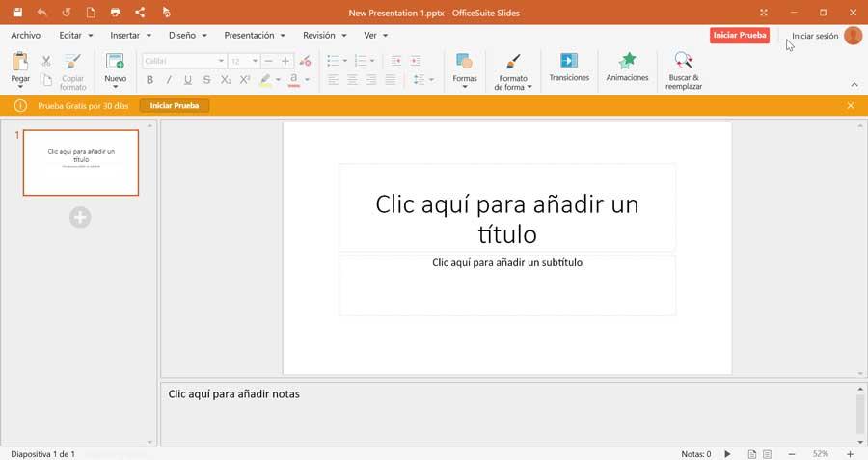Align text right

tap(371, 80)
